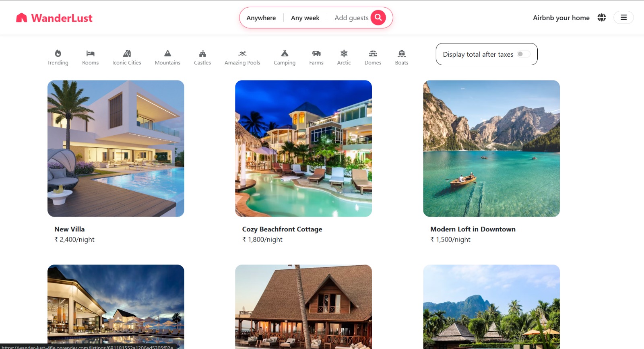This screenshot has height=349, width=644.
Task: Click the ₹ 1,800/night price text
Action: pyautogui.click(x=262, y=240)
